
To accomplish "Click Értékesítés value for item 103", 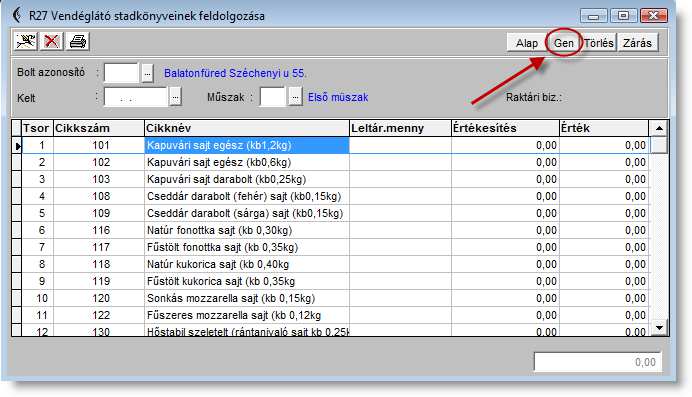I will [505, 179].
